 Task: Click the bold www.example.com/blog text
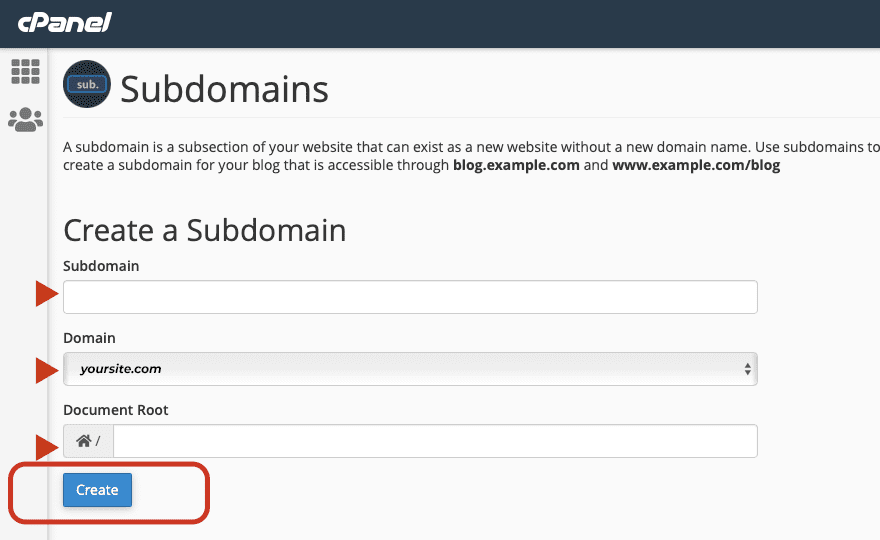tap(696, 165)
